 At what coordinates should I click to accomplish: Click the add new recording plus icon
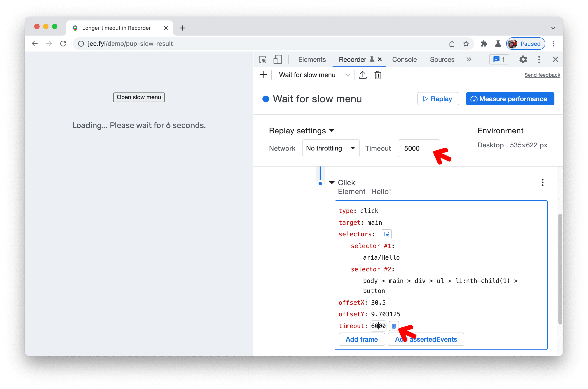tap(263, 75)
